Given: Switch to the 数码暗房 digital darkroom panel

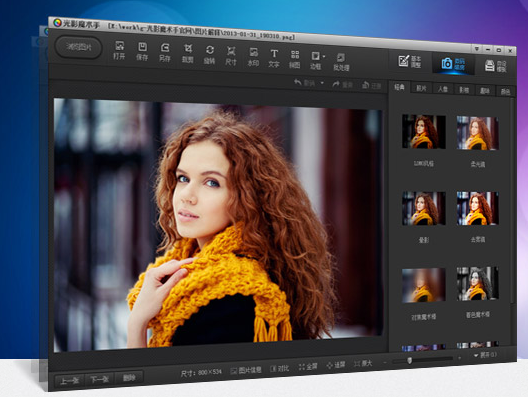Looking at the screenshot, I should tap(453, 63).
